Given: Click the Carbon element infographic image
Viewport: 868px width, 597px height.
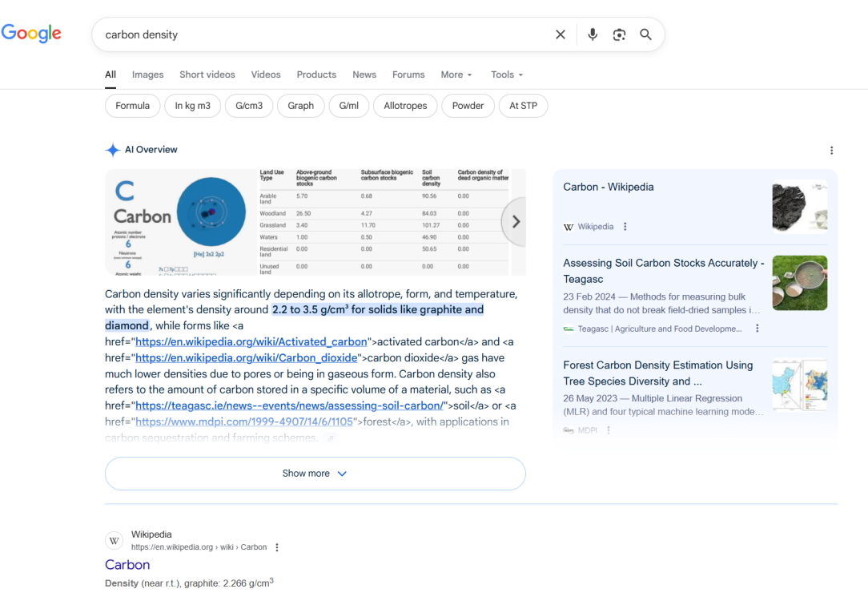Looking at the screenshot, I should click(x=180, y=222).
